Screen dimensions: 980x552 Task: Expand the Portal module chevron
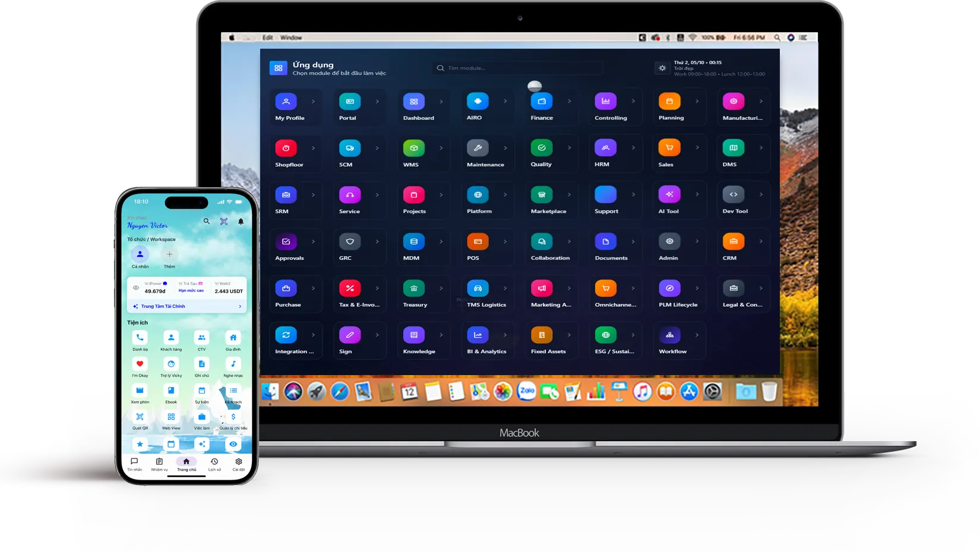click(377, 101)
